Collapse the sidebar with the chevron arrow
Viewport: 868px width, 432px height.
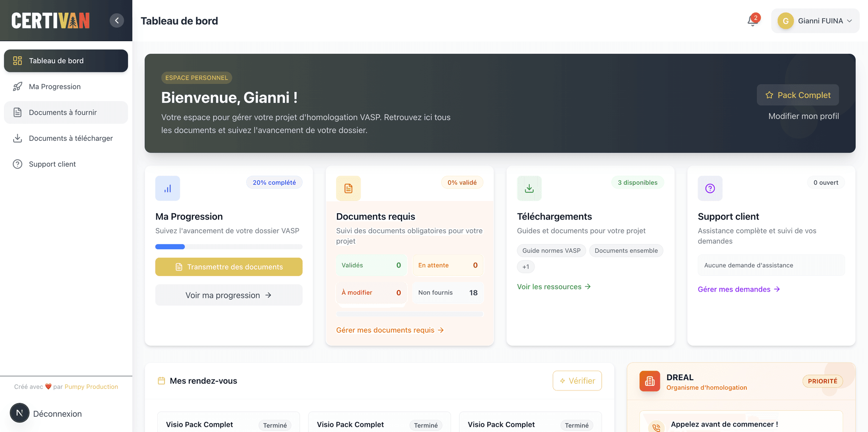(117, 20)
